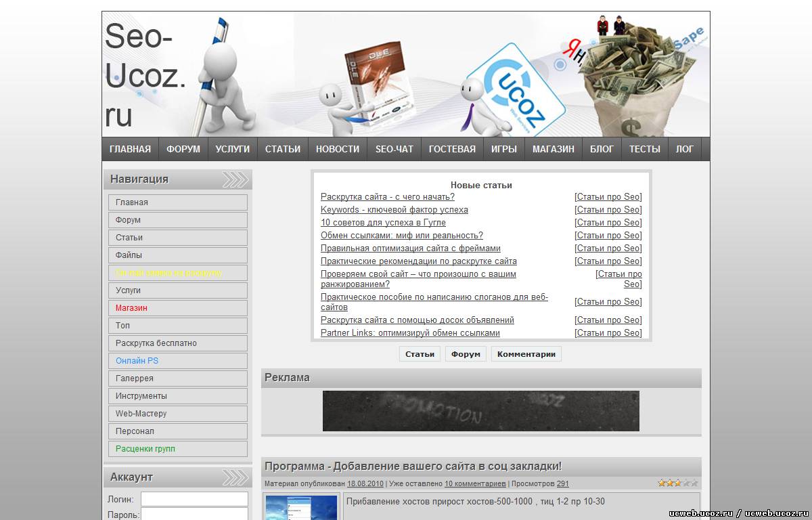Viewport: 812px width, 520px height.
Task: Click the Promotion advertisement banner
Action: click(481, 411)
